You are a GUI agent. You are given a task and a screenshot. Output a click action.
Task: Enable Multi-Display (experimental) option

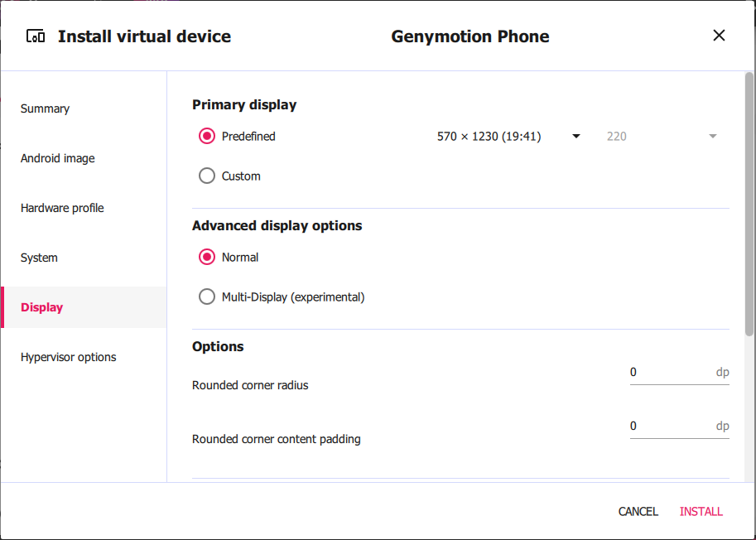[207, 297]
